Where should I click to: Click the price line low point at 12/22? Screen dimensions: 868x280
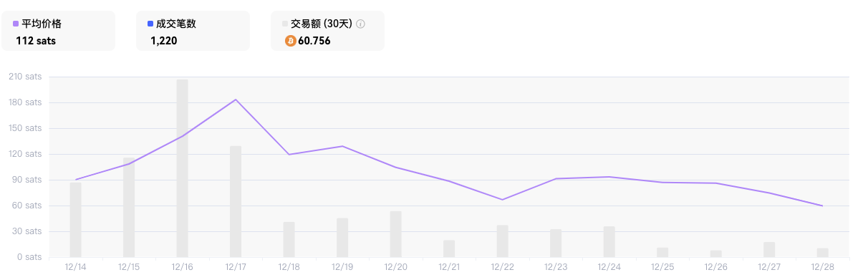502,200
